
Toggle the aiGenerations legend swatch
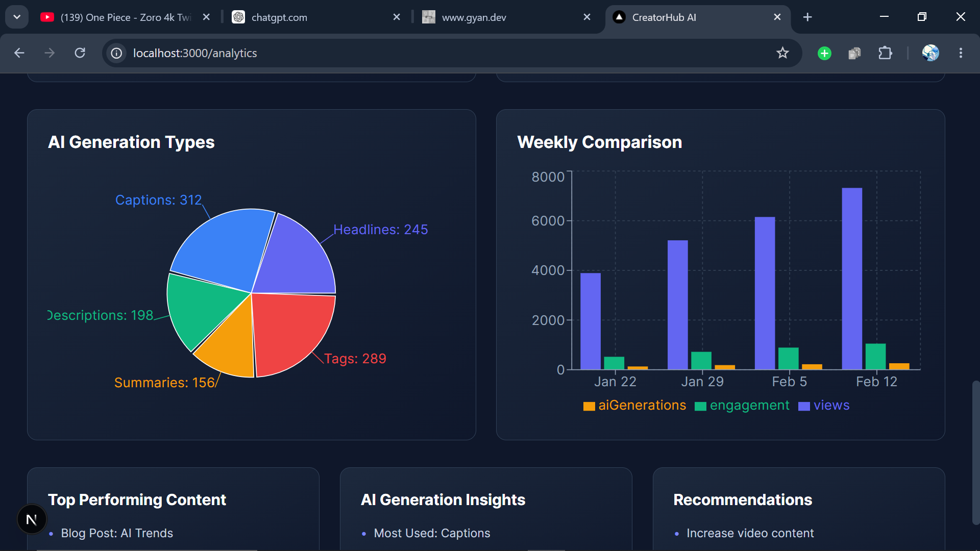589,406
